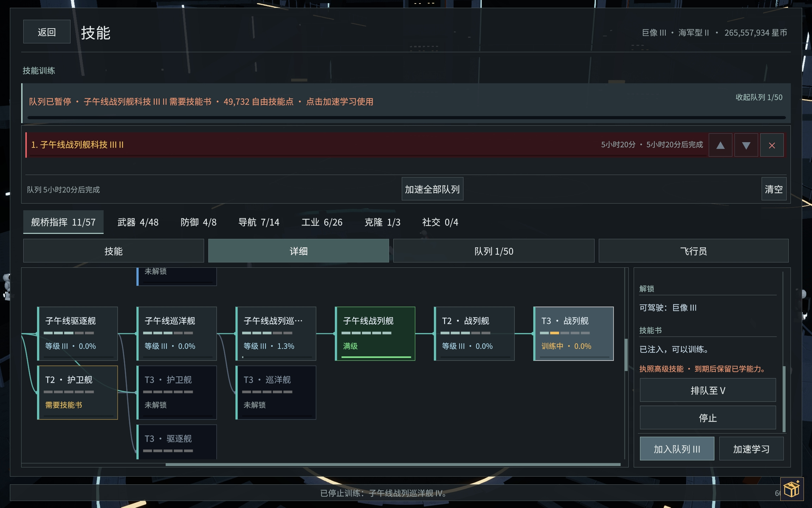Select the T2 · 战列舰 skill node
The width and height of the screenshot is (812, 508).
click(x=474, y=333)
